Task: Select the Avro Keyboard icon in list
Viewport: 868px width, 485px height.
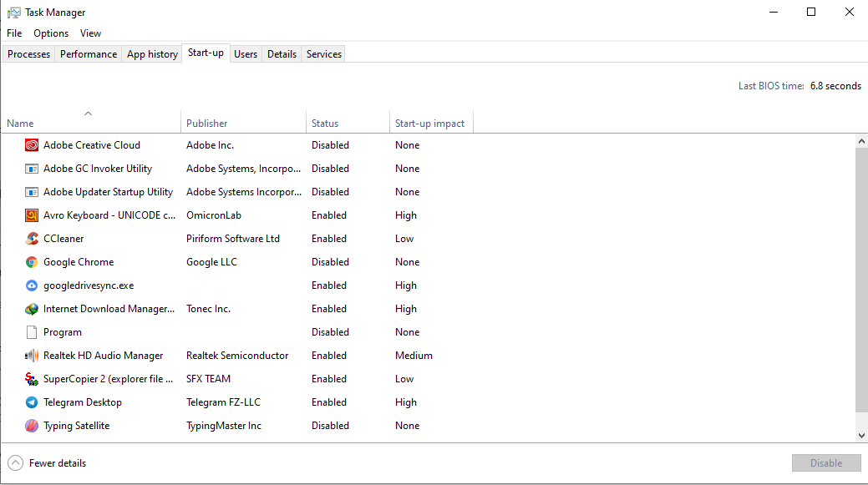Action: [32, 215]
